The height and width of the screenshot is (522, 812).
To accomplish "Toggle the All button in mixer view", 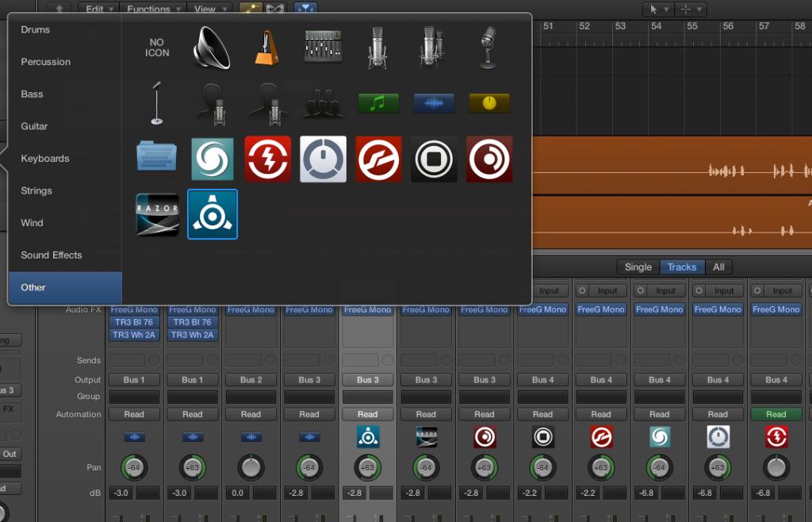I will (719, 267).
